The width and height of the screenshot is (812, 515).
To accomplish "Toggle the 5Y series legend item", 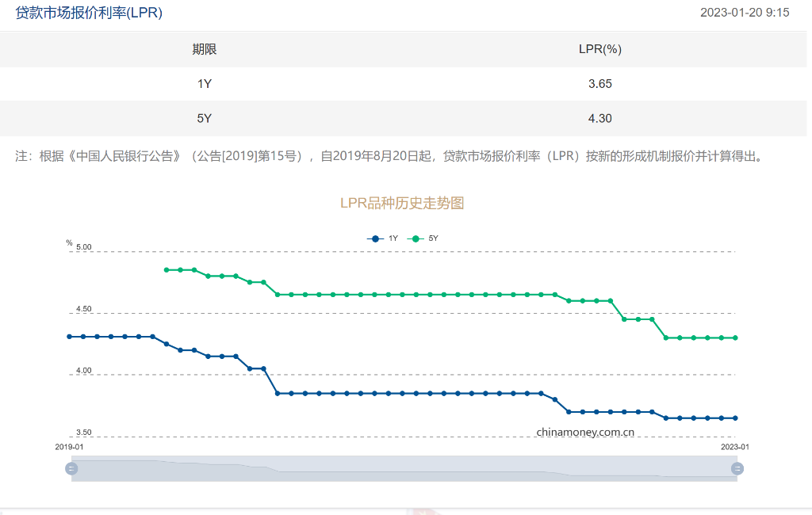I will pyautogui.click(x=423, y=238).
